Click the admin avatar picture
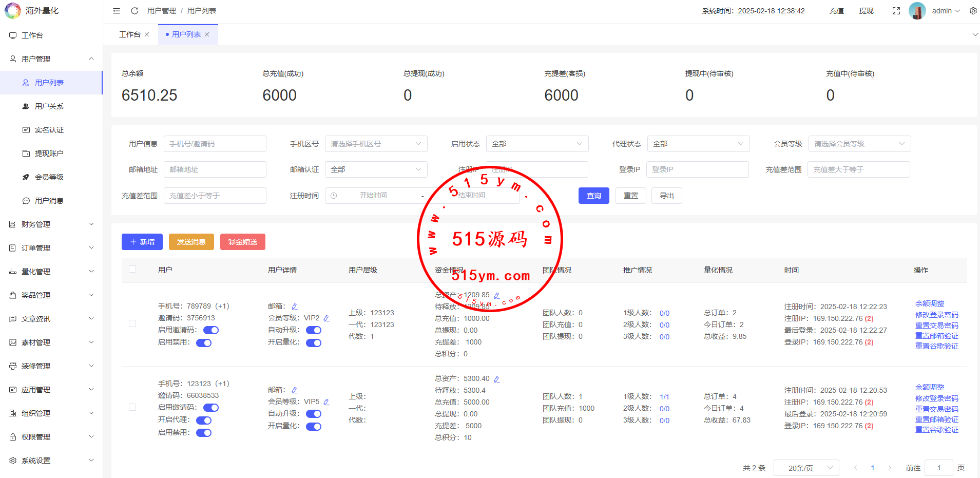Screen dimensions: 980x478 (x=917, y=11)
